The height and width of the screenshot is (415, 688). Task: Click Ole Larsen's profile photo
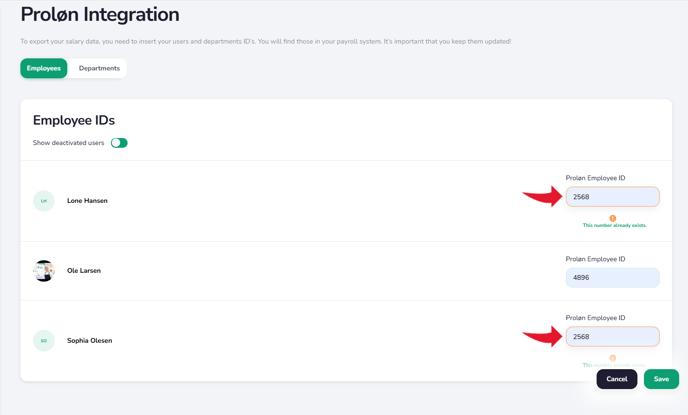pyautogui.click(x=44, y=271)
